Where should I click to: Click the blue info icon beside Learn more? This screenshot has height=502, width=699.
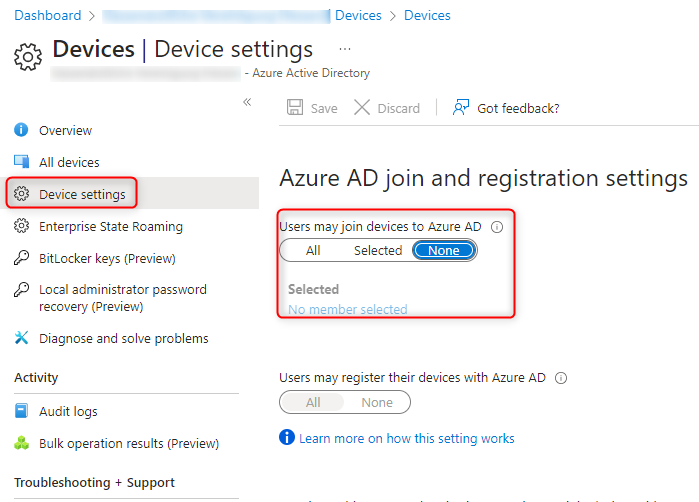click(287, 437)
